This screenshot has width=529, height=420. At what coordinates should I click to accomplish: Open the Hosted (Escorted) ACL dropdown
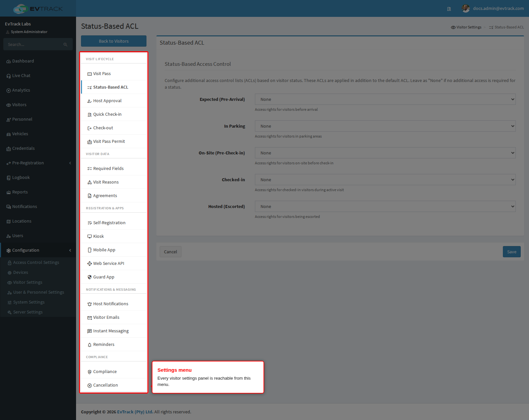385,206
